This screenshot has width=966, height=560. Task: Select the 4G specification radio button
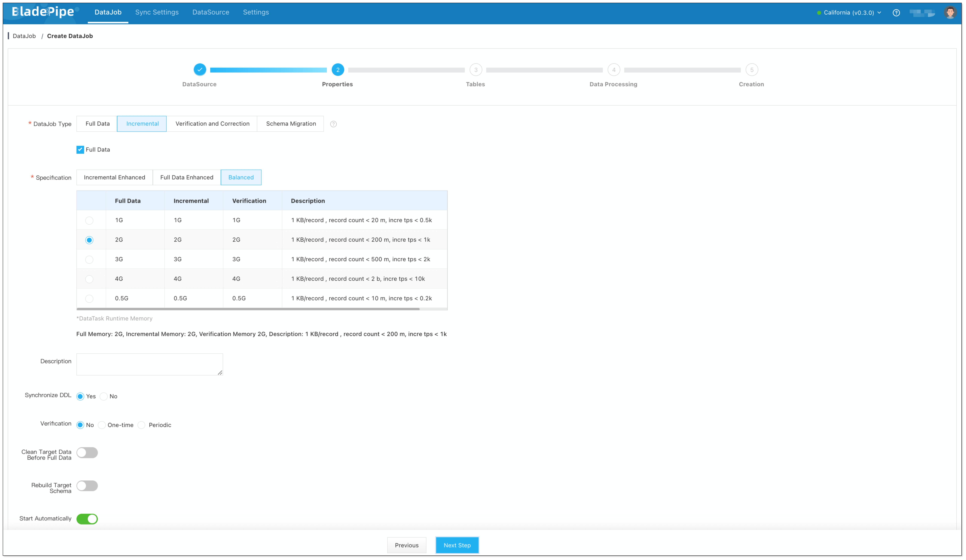tap(89, 279)
